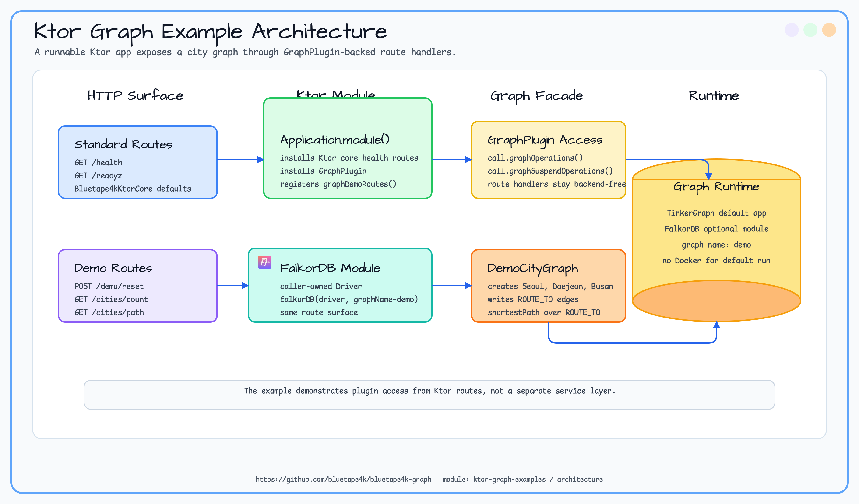Click 'registers graphDemoRoutes()' line

[x=338, y=184]
